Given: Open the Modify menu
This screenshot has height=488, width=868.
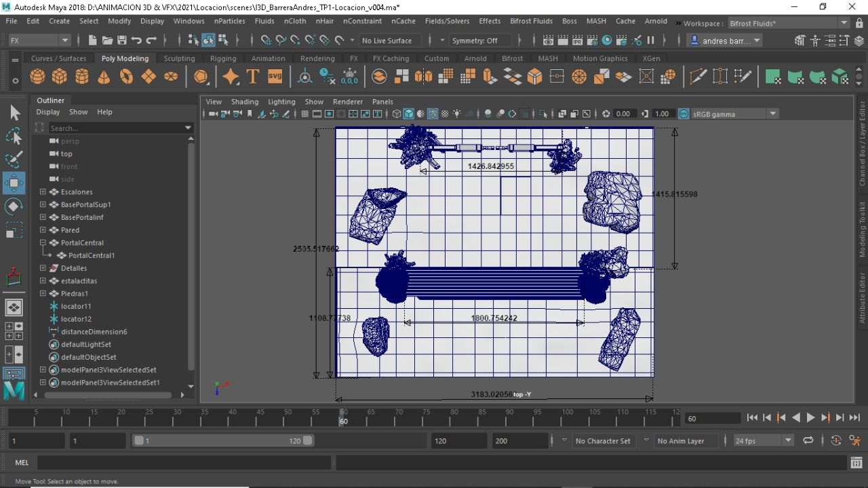Looking at the screenshot, I should pos(119,21).
